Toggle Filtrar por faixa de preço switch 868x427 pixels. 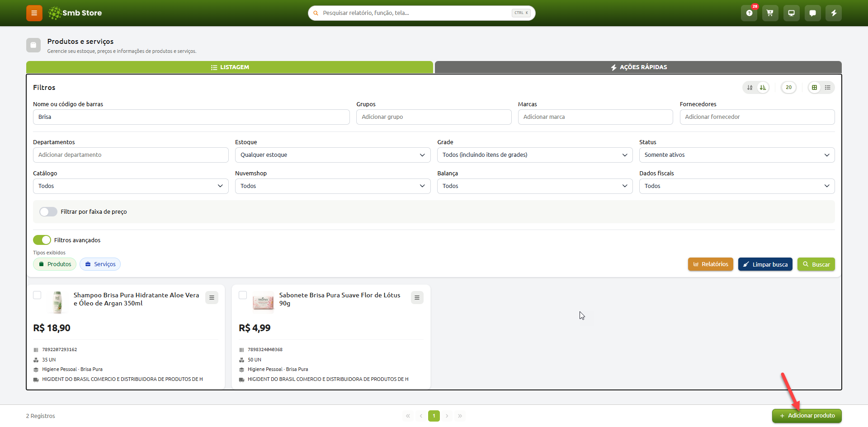(x=48, y=212)
